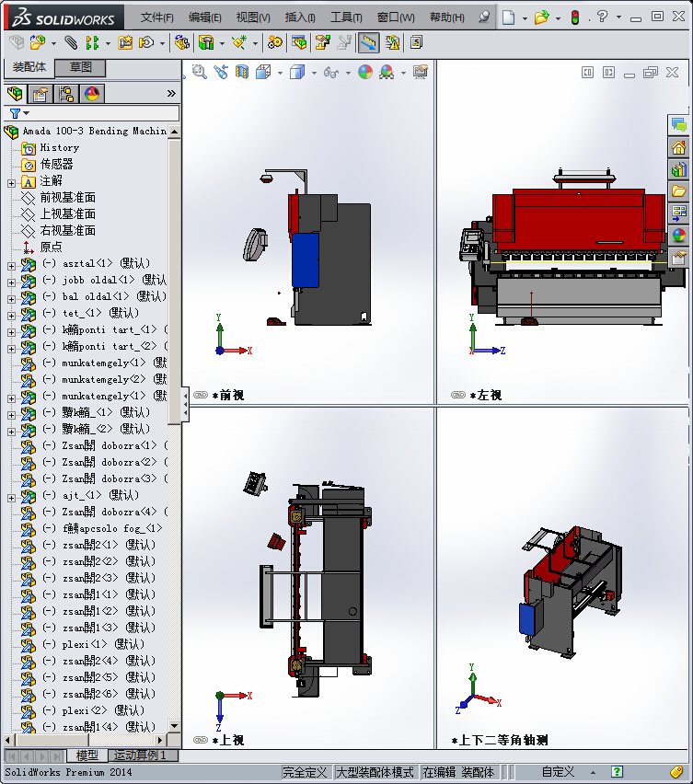Open the Insert Components dropdown arrow
The width and height of the screenshot is (693, 784).
tap(53, 43)
